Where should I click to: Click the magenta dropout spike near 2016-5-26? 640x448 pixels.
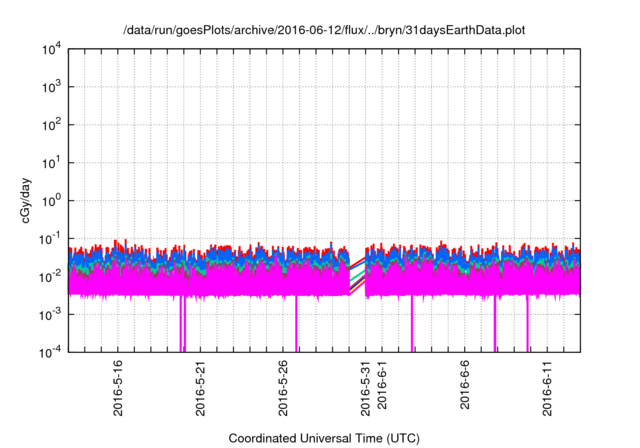pos(296,324)
